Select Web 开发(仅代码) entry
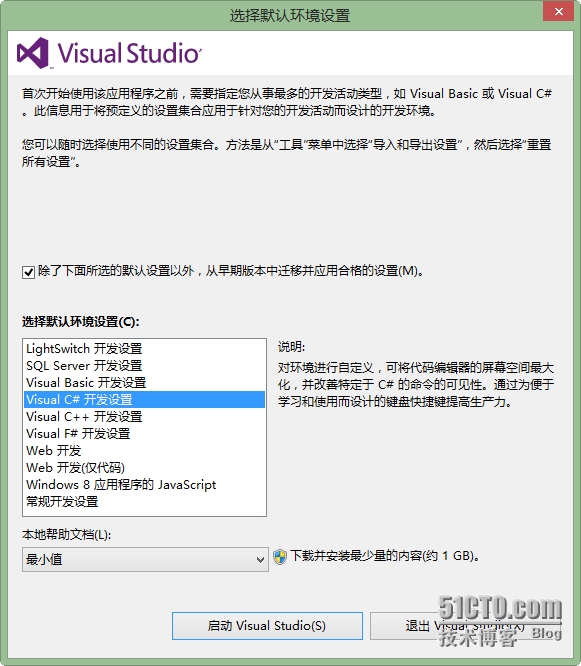The image size is (581, 666). (x=144, y=468)
